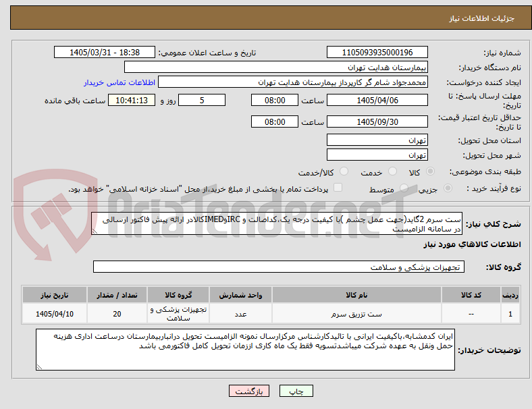Click buyer name field بیمارستان هدایت تهران
Viewport: 532px width, 409px height.
[276, 67]
